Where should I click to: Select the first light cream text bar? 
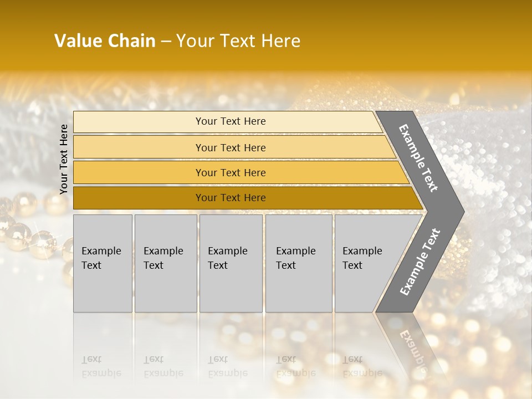click(230, 121)
